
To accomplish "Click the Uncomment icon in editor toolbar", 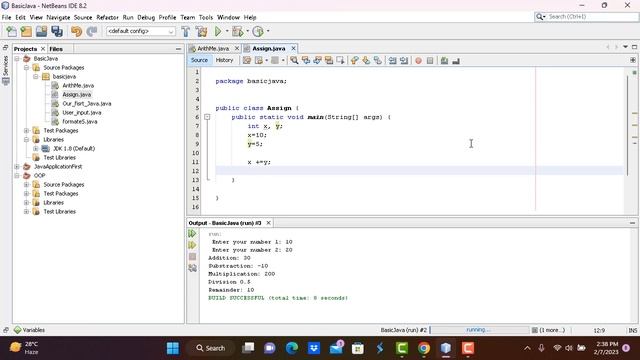I will click(456, 61).
